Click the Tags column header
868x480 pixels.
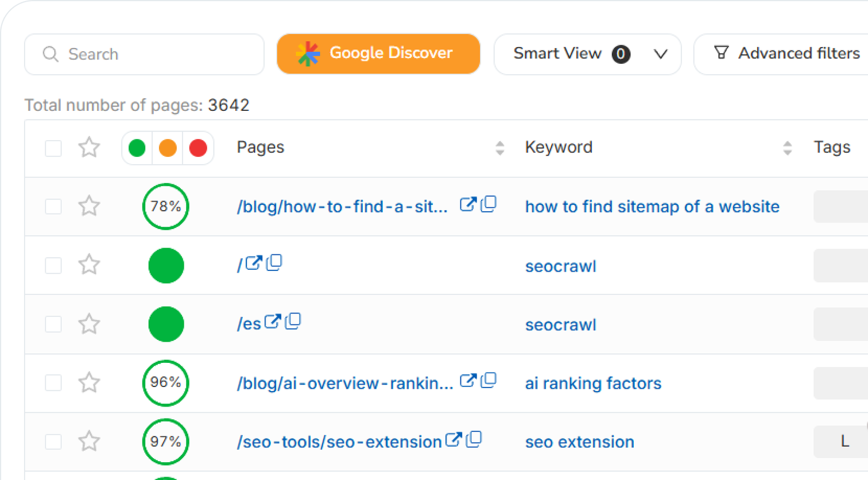[832, 148]
